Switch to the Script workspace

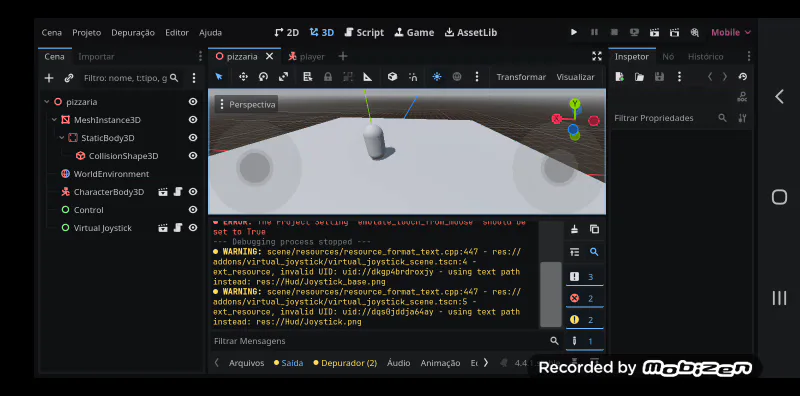(364, 32)
